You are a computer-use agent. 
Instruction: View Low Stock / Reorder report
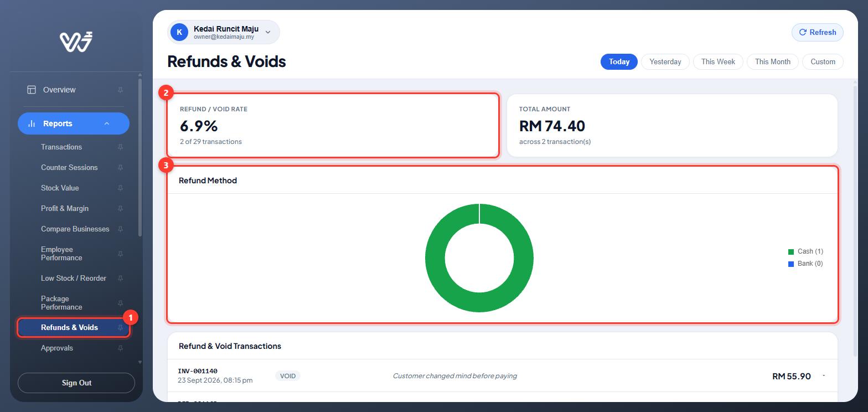74,278
